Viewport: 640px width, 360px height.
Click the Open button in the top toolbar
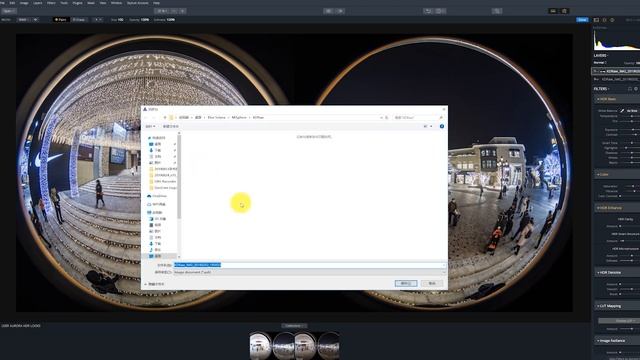point(8,11)
